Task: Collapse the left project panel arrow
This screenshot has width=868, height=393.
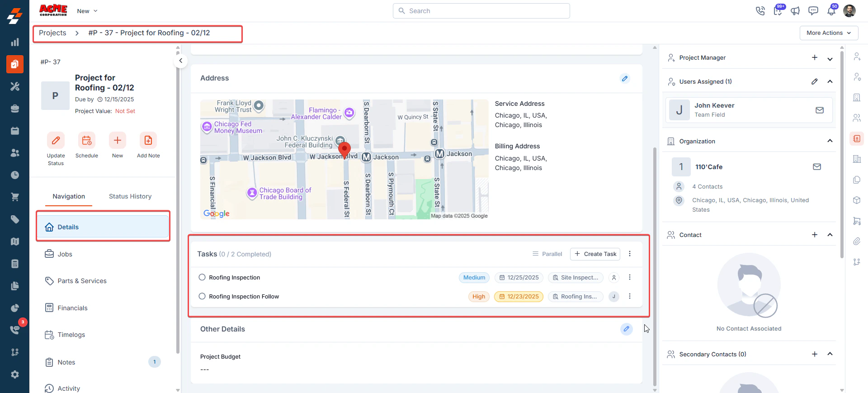Action: point(180,61)
